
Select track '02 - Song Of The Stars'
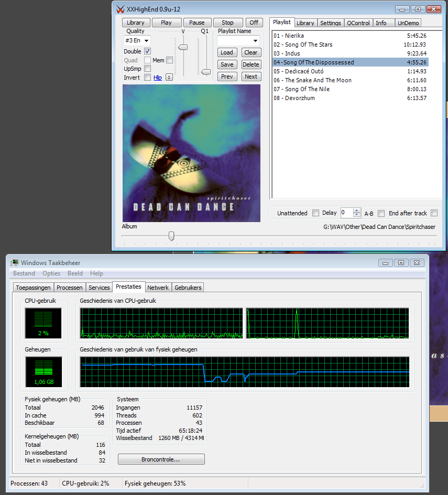pos(350,45)
